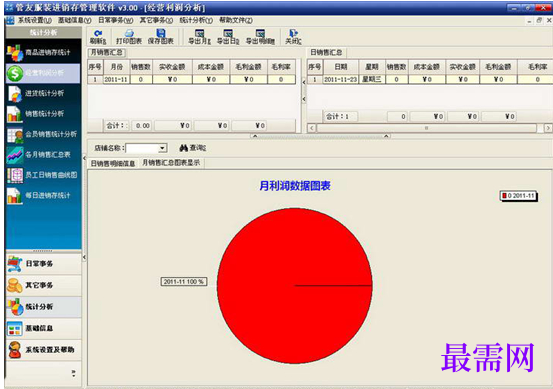This screenshot has height=389, width=553.
Task: Click 实收金额 header in monthly table
Action: pyautogui.click(x=172, y=67)
